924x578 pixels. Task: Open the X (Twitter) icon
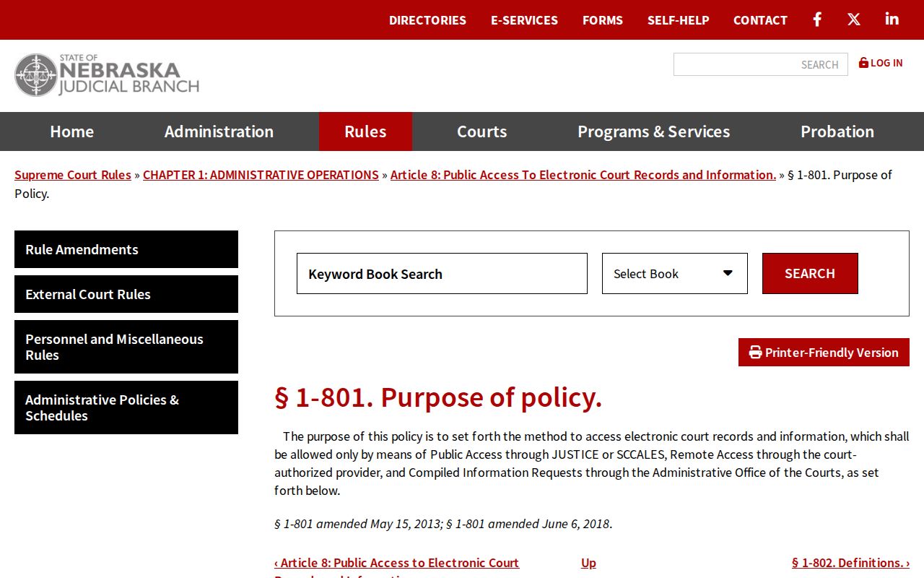pos(854,20)
